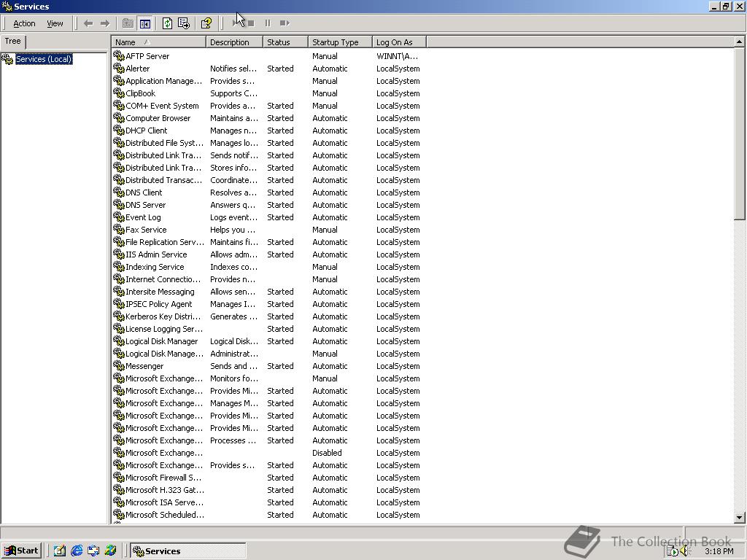Select the Microsoft Firewall S... service name
This screenshot has height=560, width=747.
[x=163, y=477]
